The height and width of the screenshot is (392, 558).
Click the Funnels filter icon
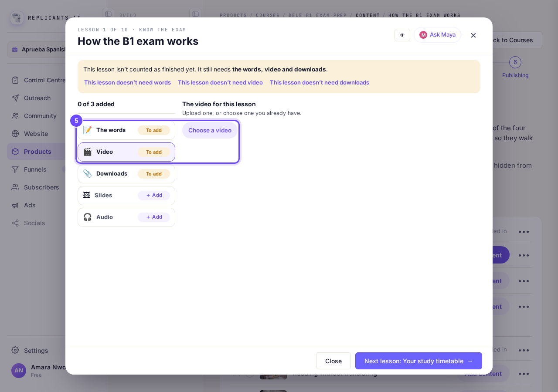(15, 169)
